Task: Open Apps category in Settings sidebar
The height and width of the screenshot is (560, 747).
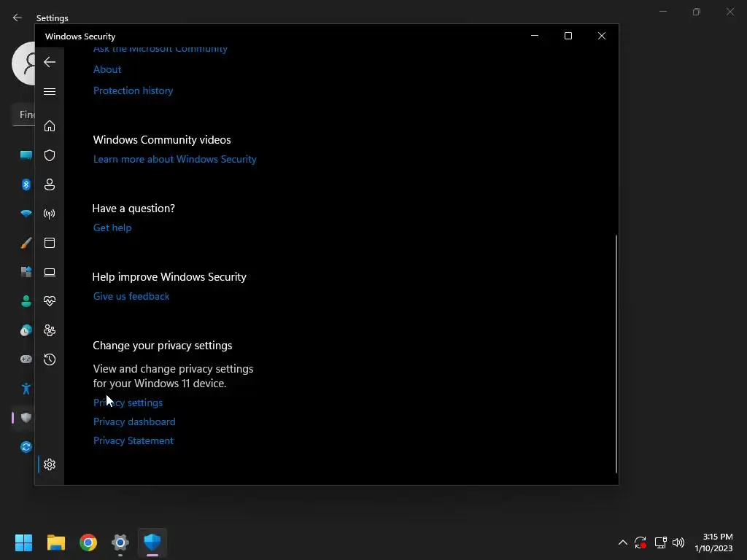Action: [x=26, y=272]
